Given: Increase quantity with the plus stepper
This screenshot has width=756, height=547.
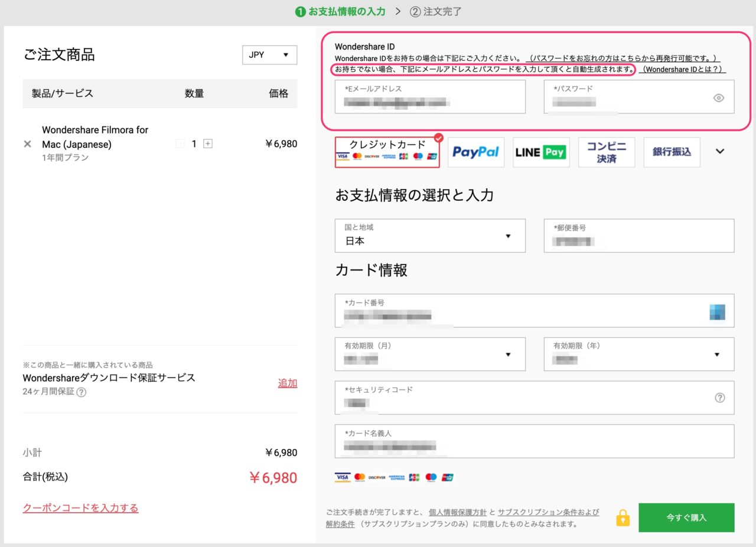Looking at the screenshot, I should (x=208, y=144).
